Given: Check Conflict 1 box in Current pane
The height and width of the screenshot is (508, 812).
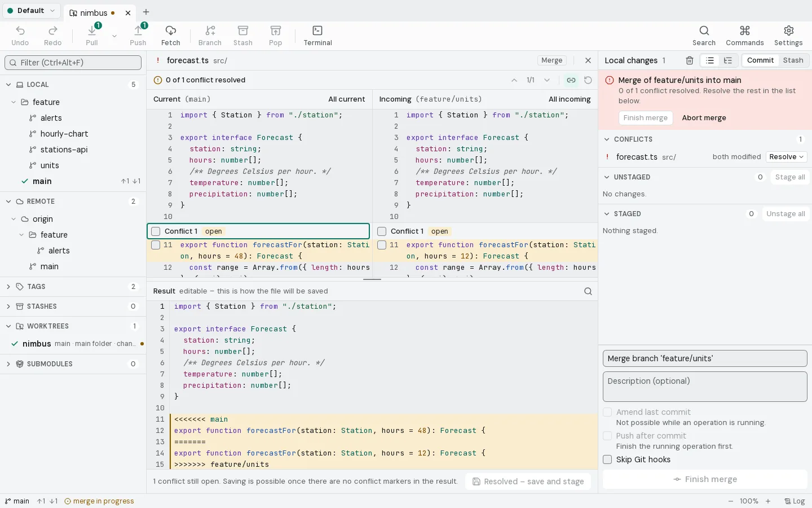Looking at the screenshot, I should pos(156,231).
